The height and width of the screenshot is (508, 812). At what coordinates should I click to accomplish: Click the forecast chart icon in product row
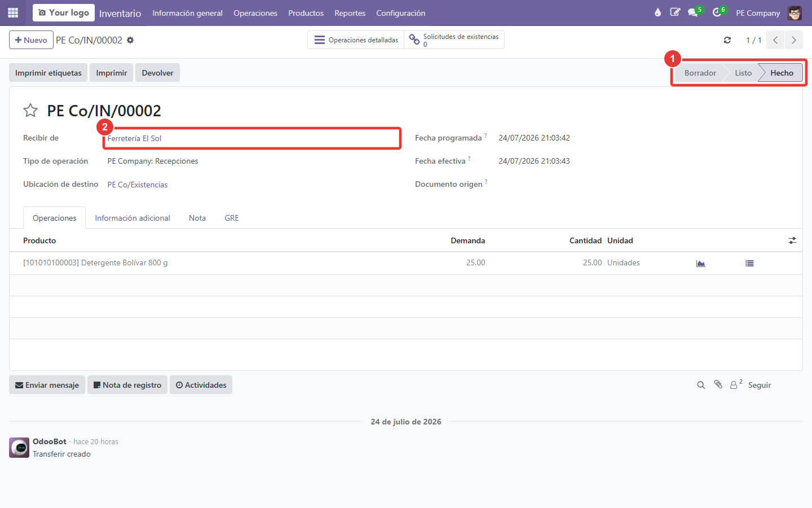tap(700, 263)
